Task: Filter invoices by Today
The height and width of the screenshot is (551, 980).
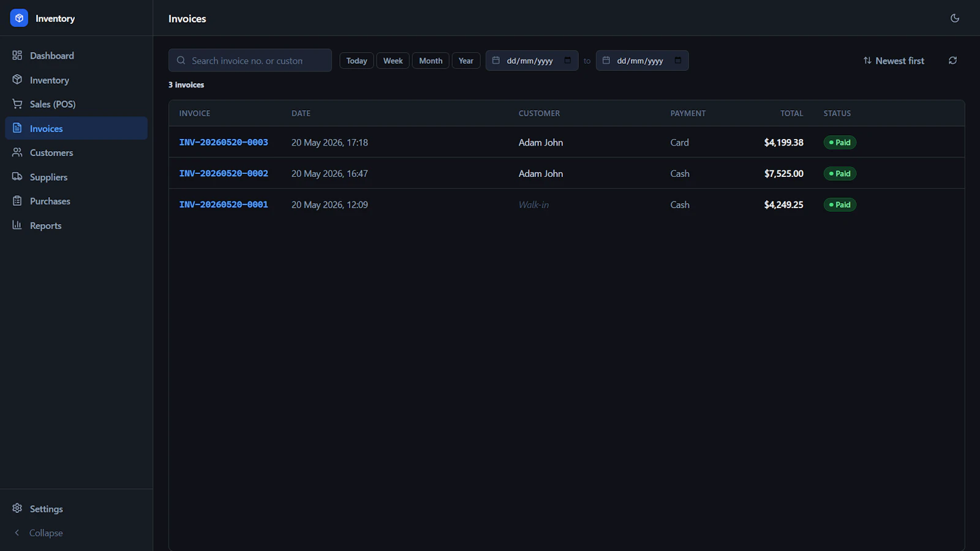Action: [356, 61]
